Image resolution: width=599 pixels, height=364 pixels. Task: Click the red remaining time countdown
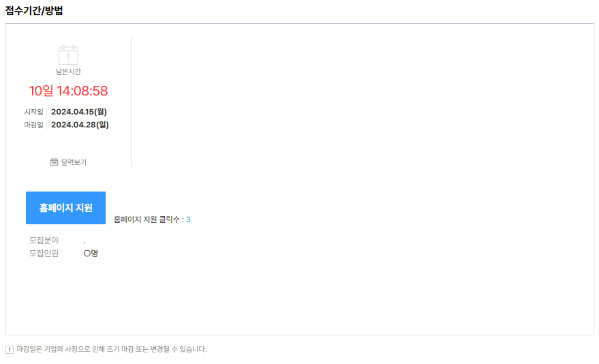pos(68,91)
